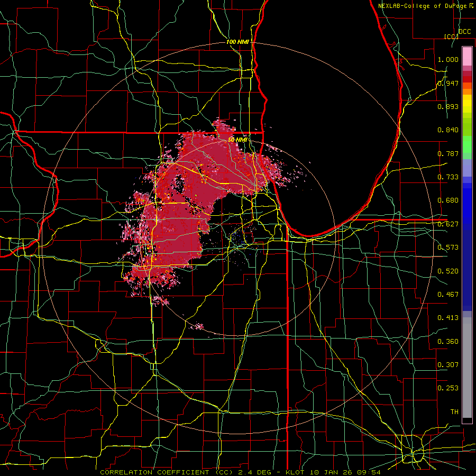Select the 0.307 scale value
The width and height of the screenshot is (476, 476).
click(x=448, y=365)
